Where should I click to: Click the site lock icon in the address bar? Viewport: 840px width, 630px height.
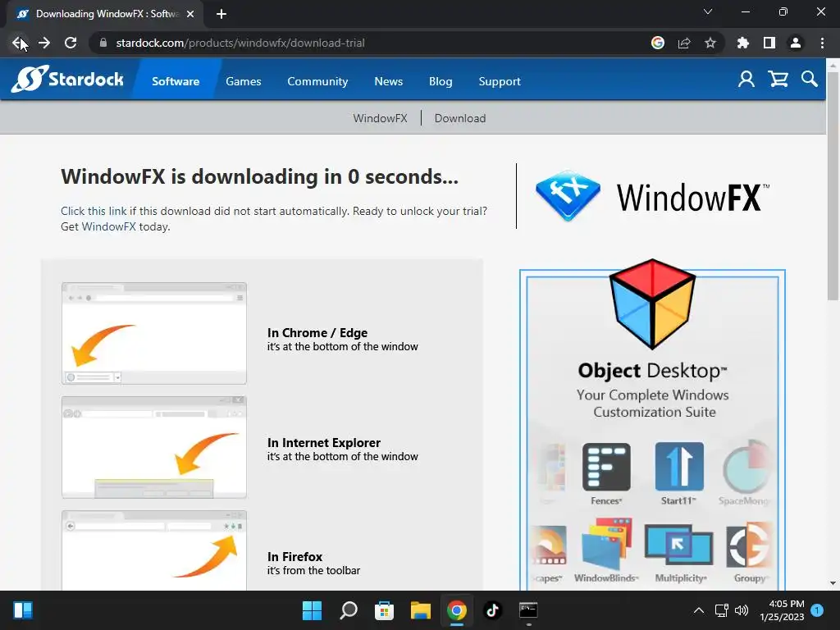tap(103, 43)
